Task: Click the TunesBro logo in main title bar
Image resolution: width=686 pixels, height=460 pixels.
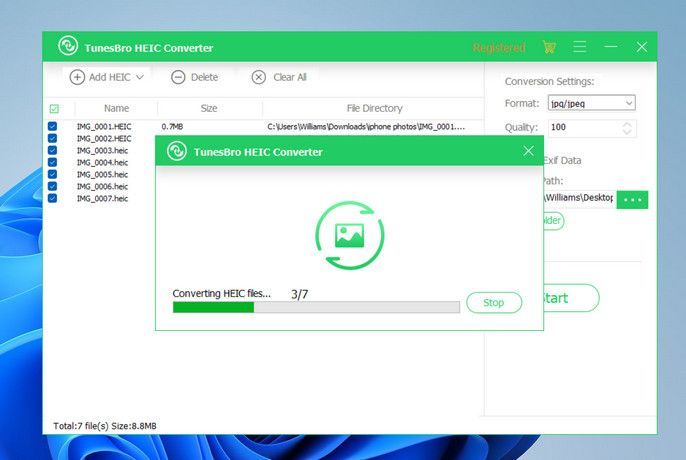Action: click(x=68, y=46)
